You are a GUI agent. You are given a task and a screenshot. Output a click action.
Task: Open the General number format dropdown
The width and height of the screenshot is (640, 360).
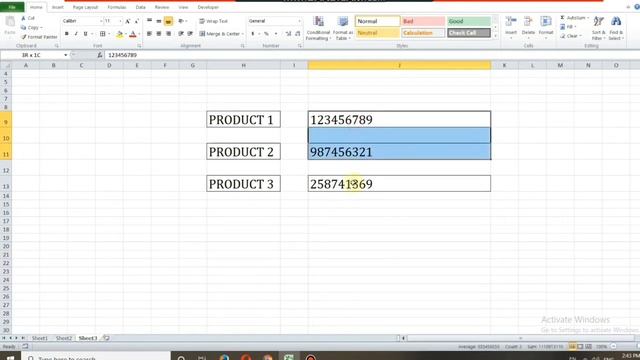pos(299,21)
